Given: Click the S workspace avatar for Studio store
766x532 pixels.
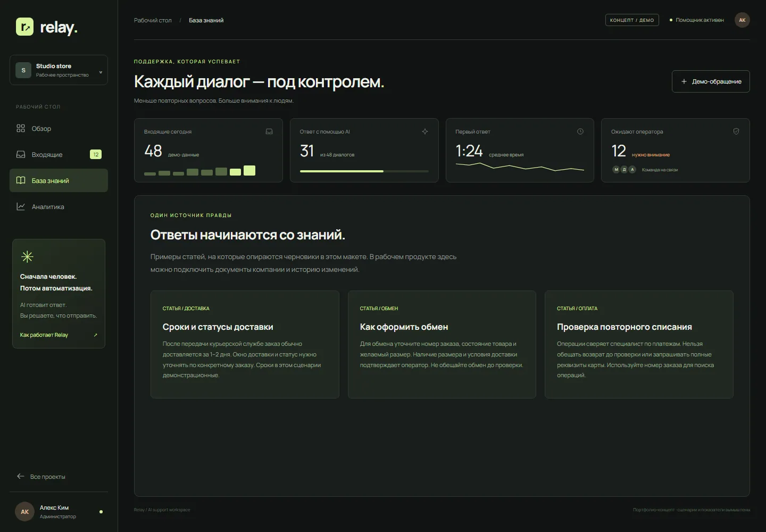Looking at the screenshot, I should pyautogui.click(x=23, y=70).
